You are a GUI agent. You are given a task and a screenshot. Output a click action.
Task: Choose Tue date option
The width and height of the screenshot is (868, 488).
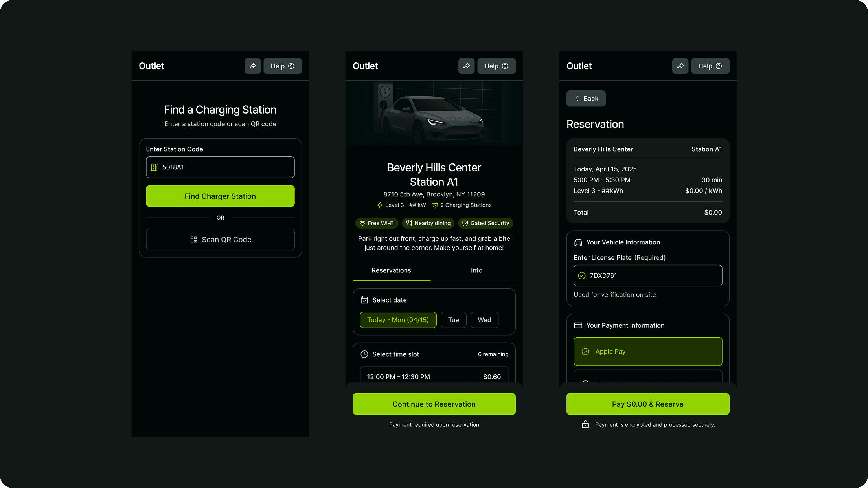click(x=453, y=320)
